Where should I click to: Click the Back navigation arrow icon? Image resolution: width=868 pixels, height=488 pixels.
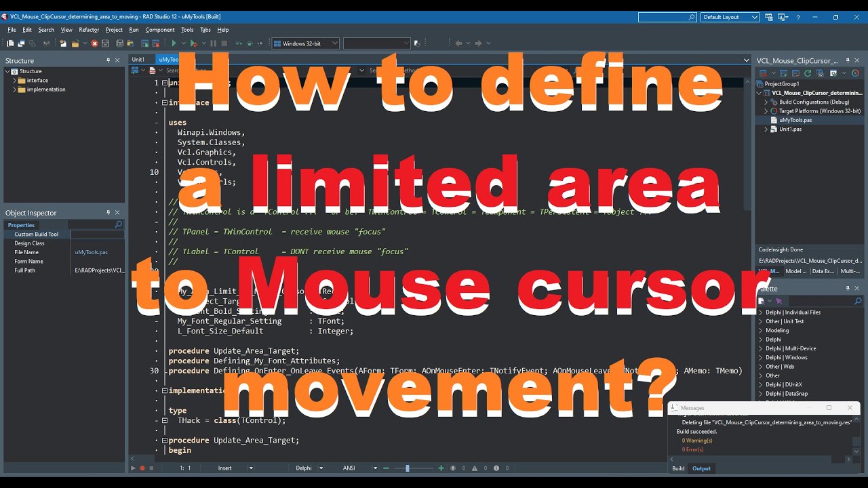coord(458,43)
